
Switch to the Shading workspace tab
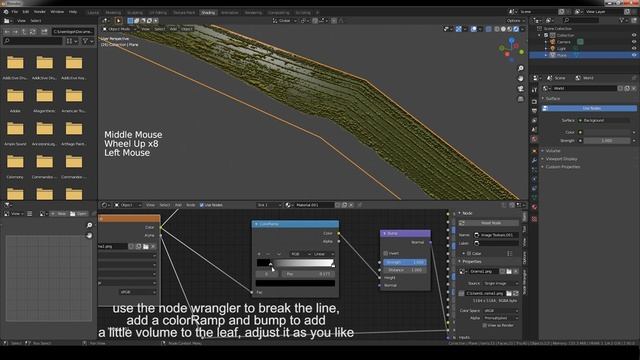[208, 13]
